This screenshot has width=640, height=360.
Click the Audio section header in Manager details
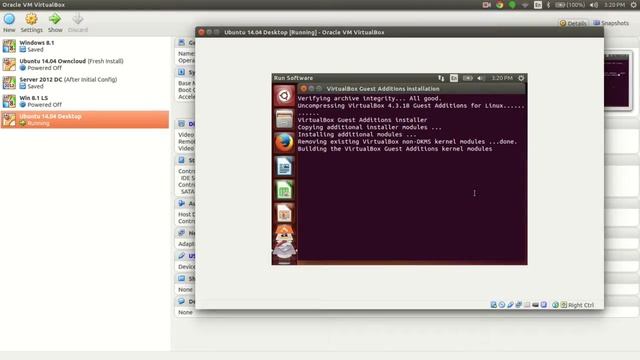(186, 203)
